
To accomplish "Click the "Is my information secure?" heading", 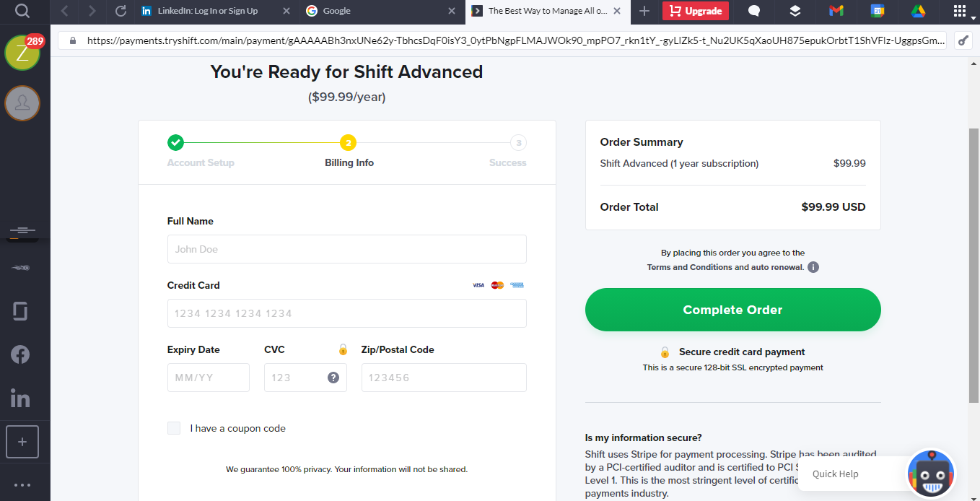I will [x=644, y=437].
